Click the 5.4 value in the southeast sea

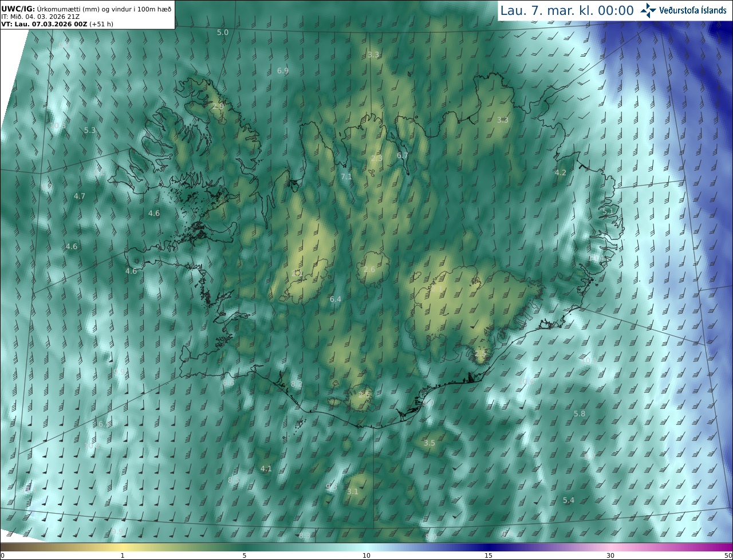pyautogui.click(x=568, y=500)
